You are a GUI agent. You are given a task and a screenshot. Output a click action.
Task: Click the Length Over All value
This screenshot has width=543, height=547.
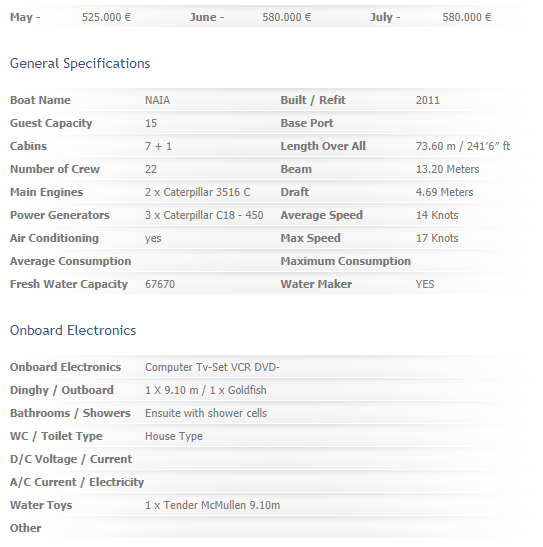[463, 146]
